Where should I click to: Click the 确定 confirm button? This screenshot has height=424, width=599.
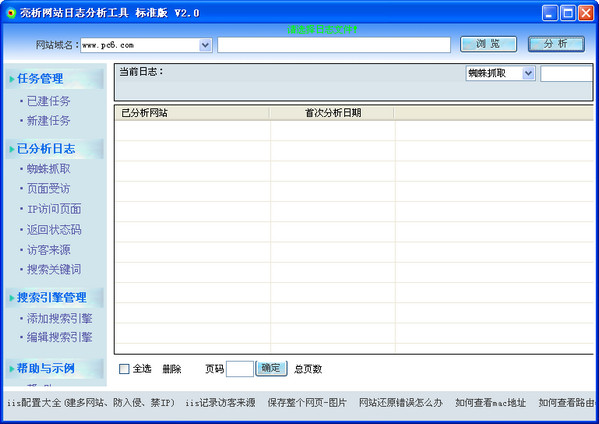coord(271,368)
